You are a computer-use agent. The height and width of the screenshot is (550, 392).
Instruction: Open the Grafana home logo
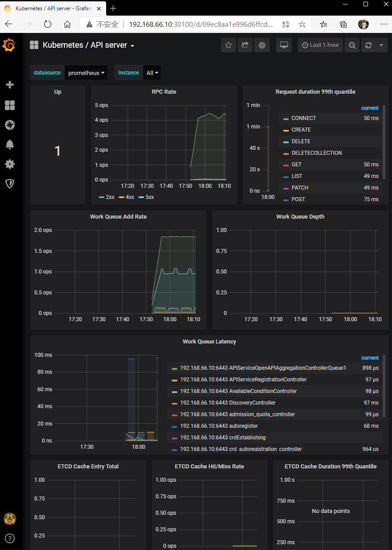pos(9,45)
